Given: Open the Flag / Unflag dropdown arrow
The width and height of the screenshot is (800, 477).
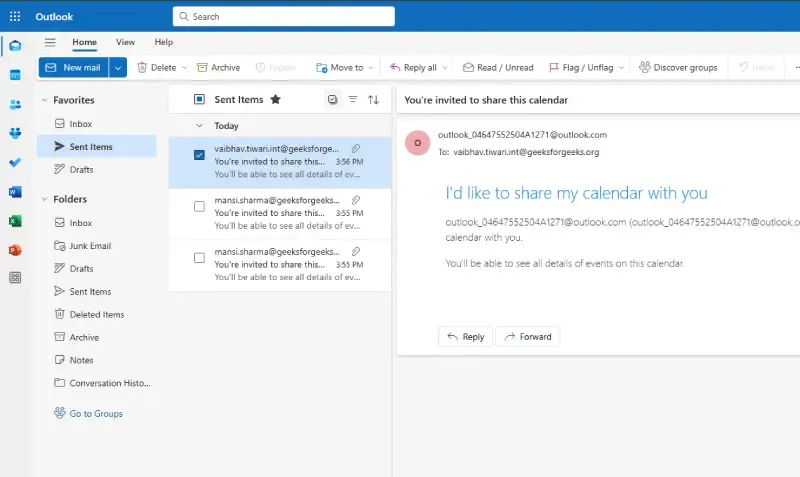Looking at the screenshot, I should [x=621, y=67].
